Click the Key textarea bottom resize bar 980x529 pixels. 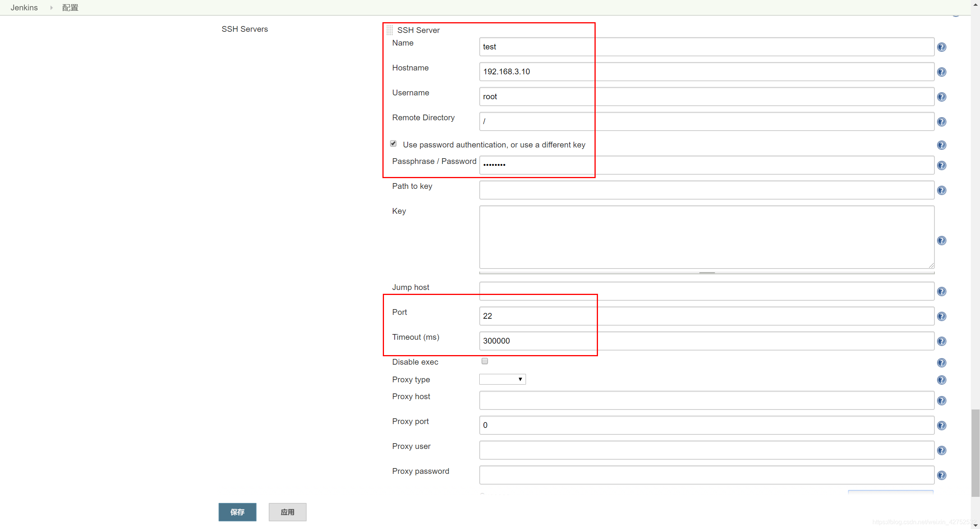tap(707, 273)
